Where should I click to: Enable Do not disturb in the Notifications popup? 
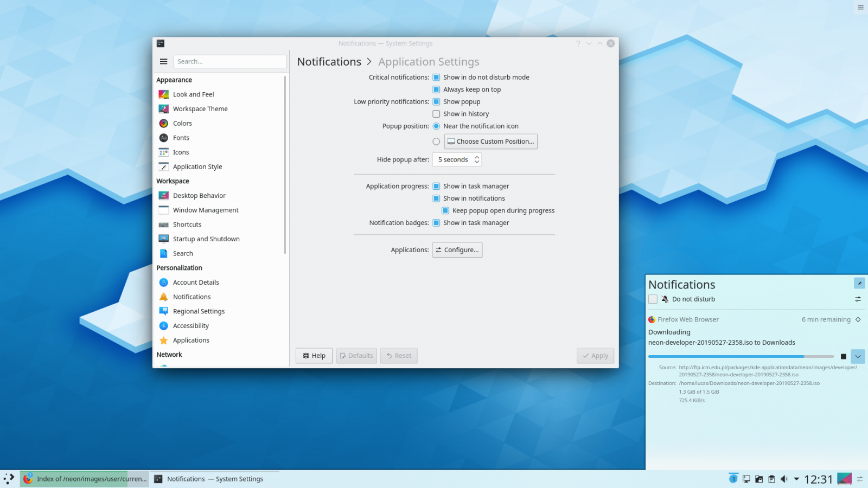pyautogui.click(x=653, y=299)
